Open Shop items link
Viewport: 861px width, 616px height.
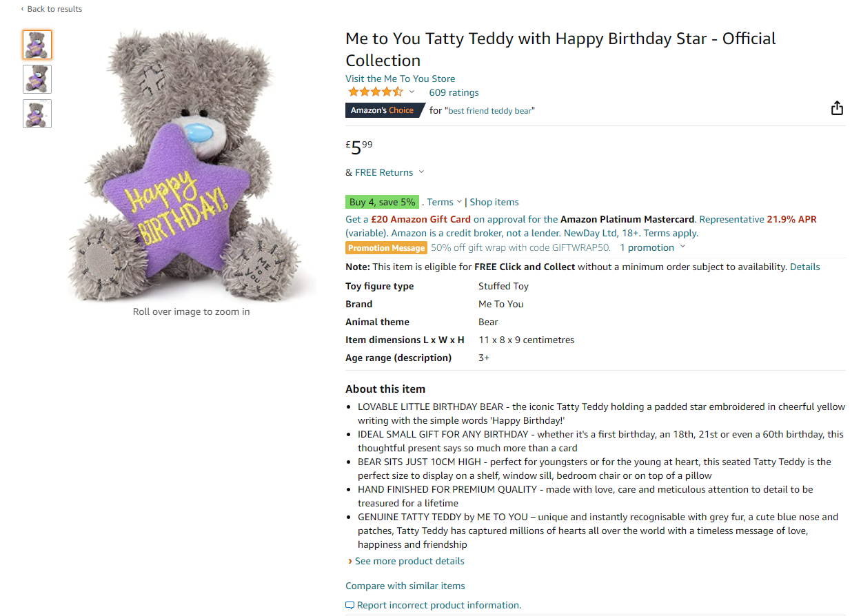(494, 202)
